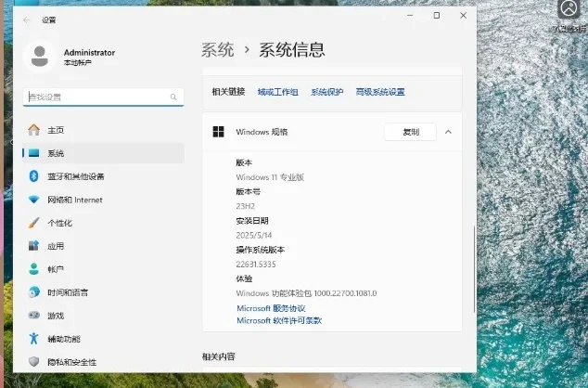Click the 本地帐户 text under Administrator
The image size is (588, 388).
tap(78, 63)
